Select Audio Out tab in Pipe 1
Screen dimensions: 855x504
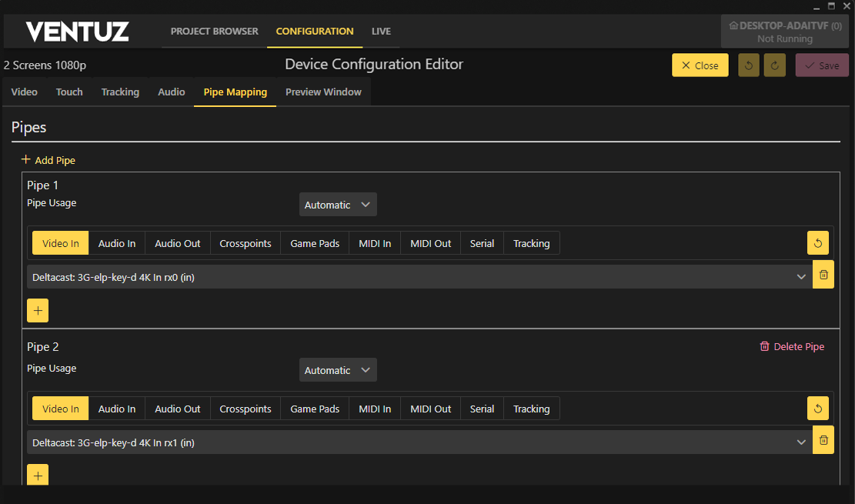177,243
